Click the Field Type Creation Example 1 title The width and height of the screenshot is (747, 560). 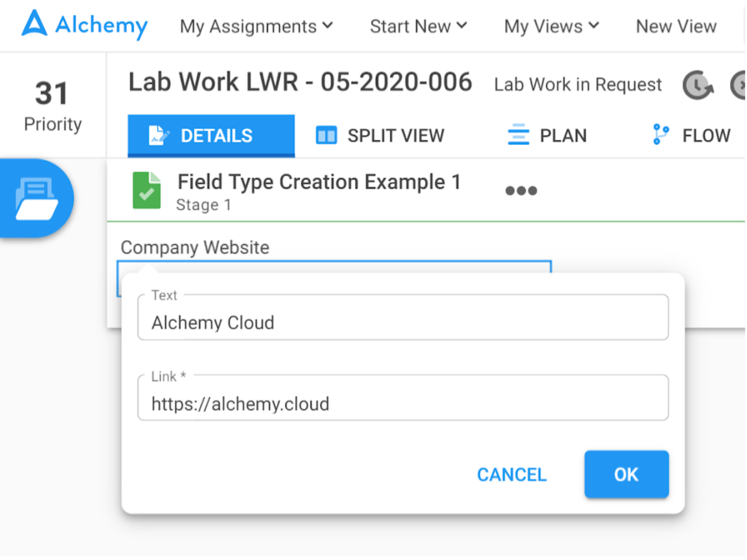[x=319, y=182]
